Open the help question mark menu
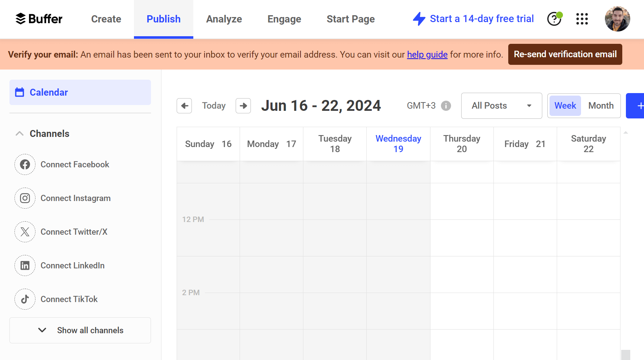Viewport: 644px width, 360px height. (x=554, y=19)
